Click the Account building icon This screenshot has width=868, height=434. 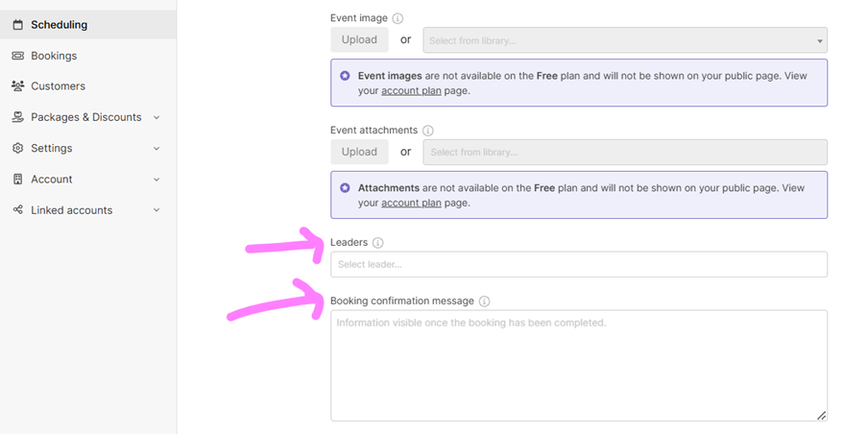coord(17,180)
